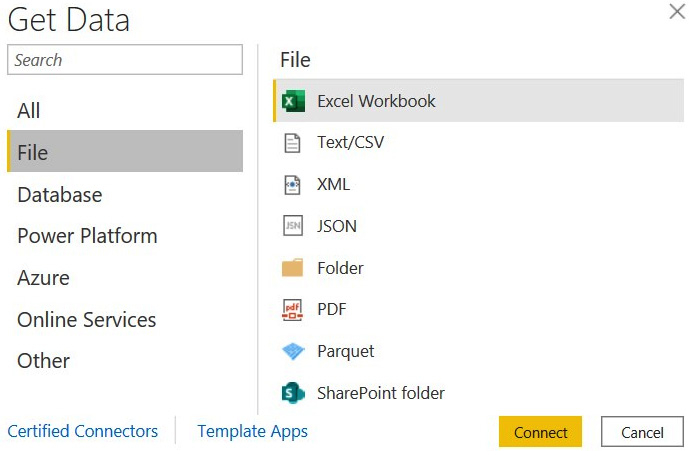The width and height of the screenshot is (689, 451).
Task: Select the File category
Action: pyautogui.click(x=125, y=151)
